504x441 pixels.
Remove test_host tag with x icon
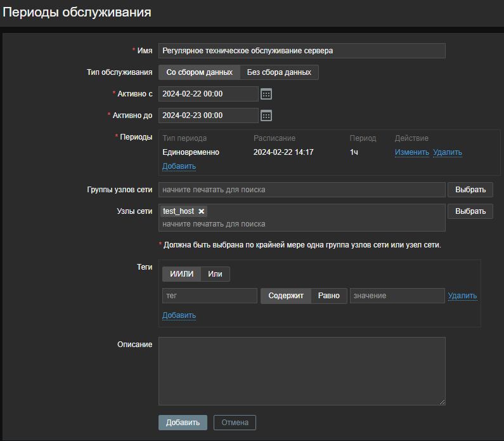coord(202,211)
